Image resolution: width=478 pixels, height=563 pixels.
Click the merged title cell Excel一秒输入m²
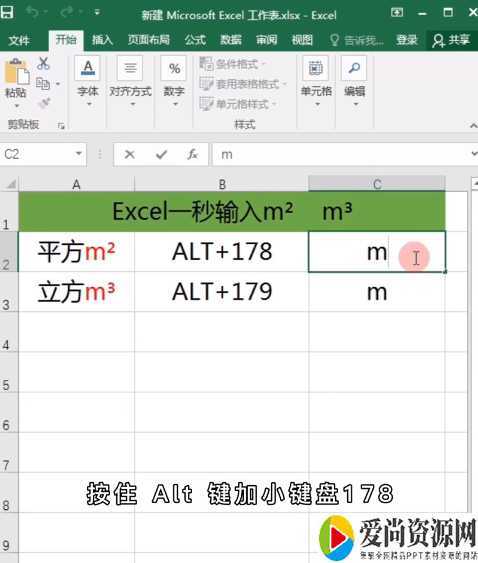[x=232, y=212]
